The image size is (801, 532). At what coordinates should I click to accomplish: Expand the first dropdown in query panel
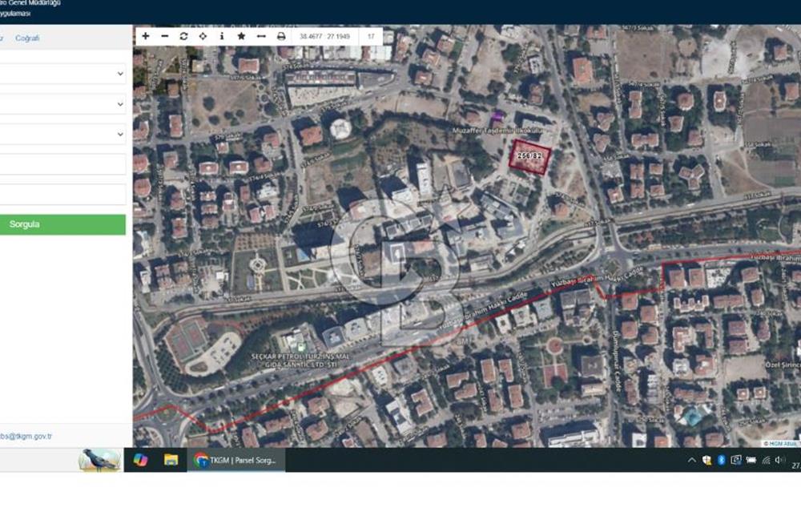[62, 74]
